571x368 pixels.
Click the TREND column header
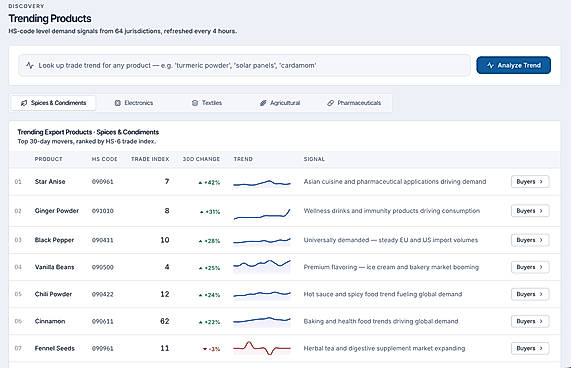[x=243, y=159]
